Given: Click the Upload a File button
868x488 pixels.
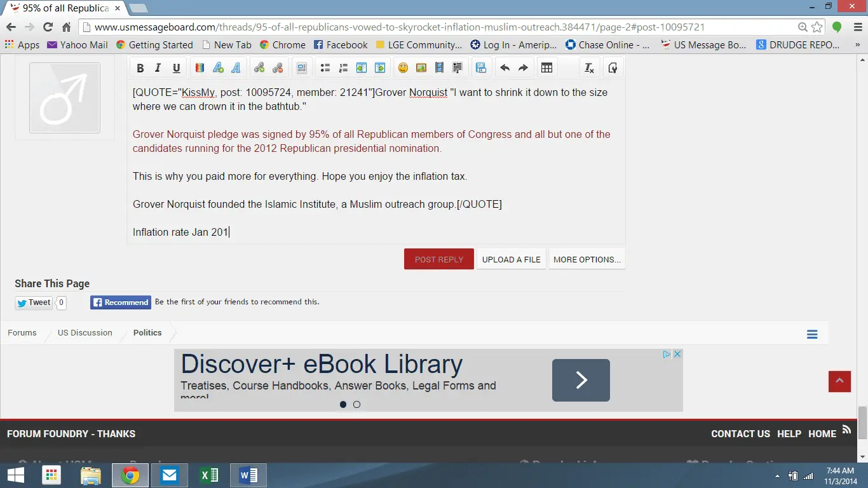Looking at the screenshot, I should click(x=511, y=259).
